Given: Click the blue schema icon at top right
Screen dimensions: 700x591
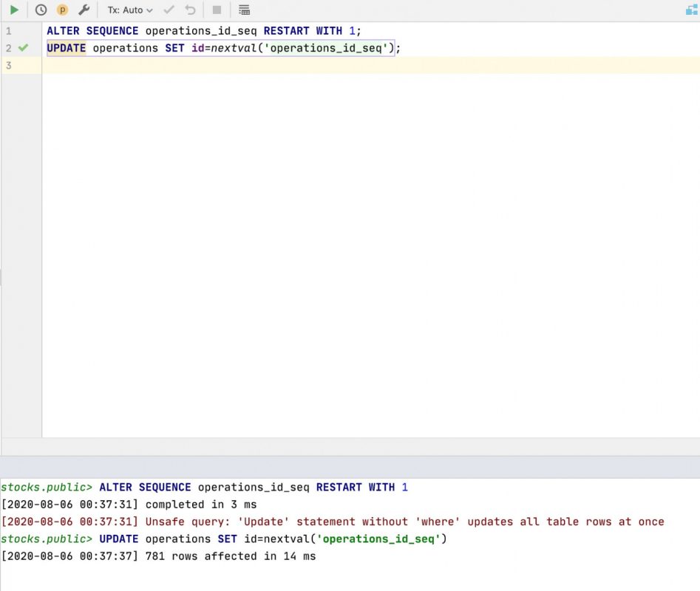Looking at the screenshot, I should point(692,10).
